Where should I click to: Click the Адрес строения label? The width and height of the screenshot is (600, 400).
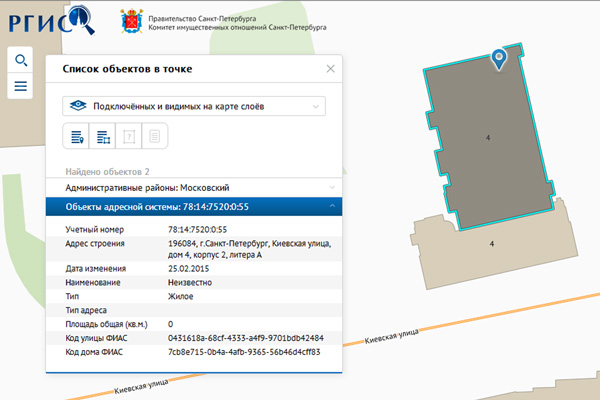[x=95, y=244]
